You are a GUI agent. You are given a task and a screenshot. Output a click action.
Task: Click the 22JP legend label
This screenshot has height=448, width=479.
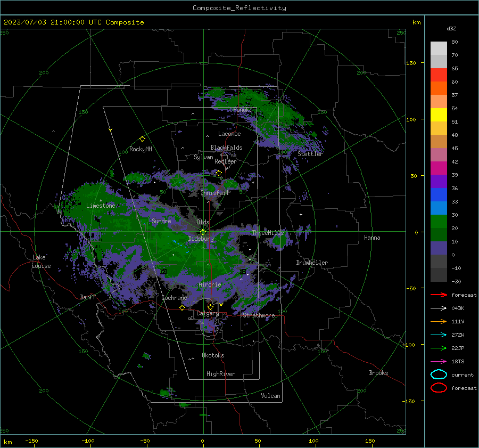click(x=458, y=348)
